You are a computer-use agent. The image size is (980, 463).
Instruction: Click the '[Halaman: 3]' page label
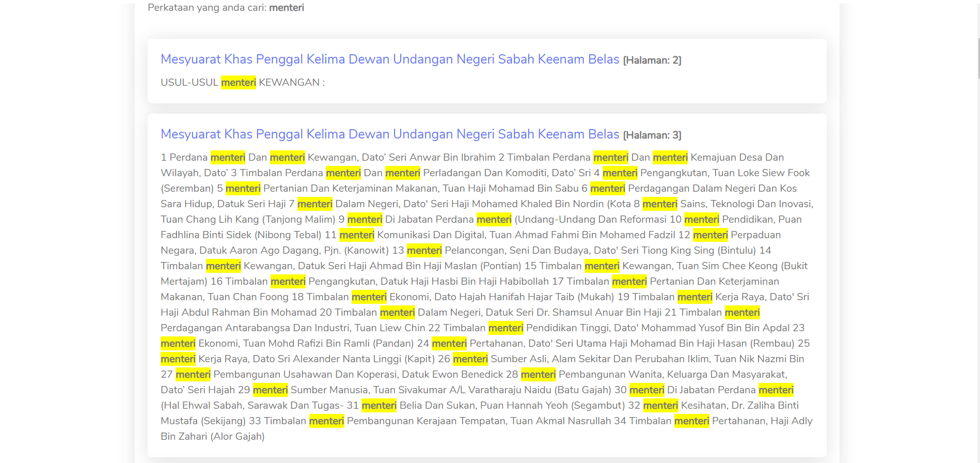point(652,135)
